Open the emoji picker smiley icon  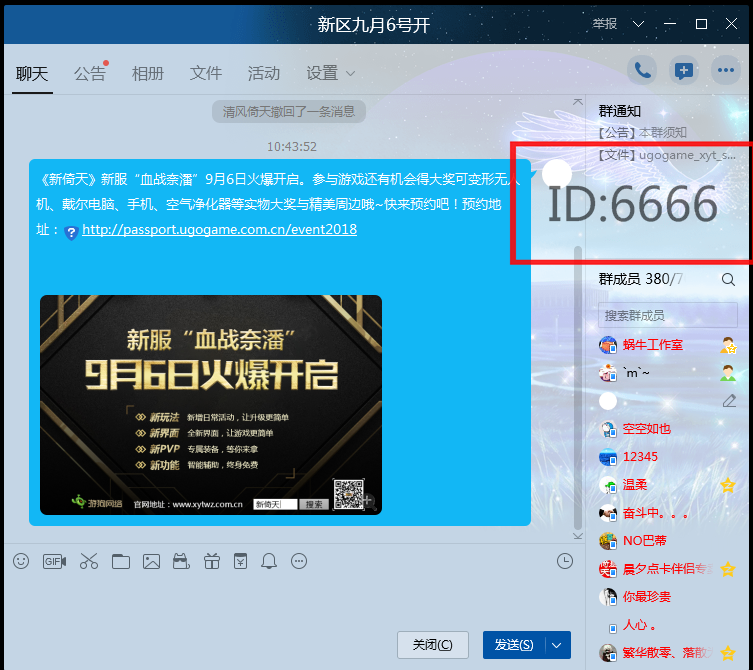[x=21, y=561]
